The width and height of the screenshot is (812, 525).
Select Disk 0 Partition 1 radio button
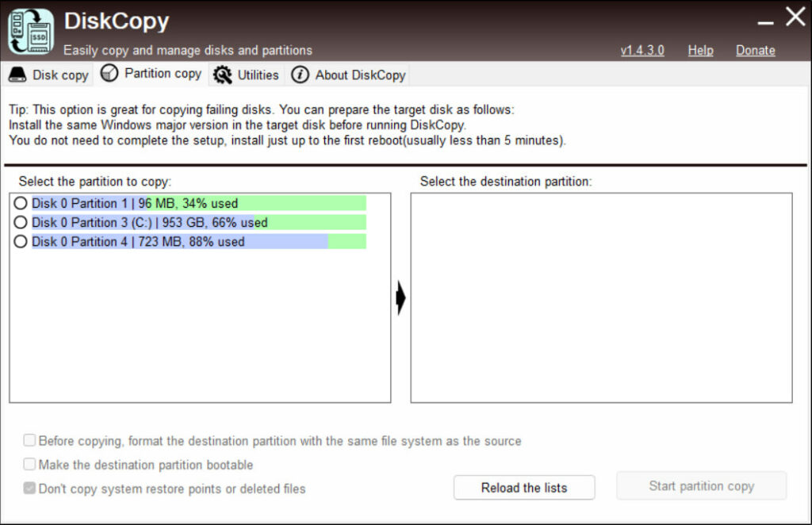click(21, 203)
